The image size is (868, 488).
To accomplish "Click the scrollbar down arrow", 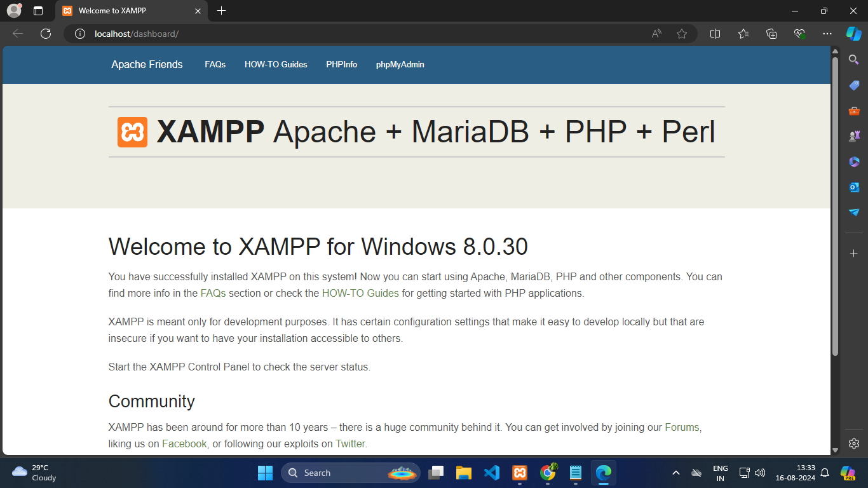I will [x=836, y=450].
